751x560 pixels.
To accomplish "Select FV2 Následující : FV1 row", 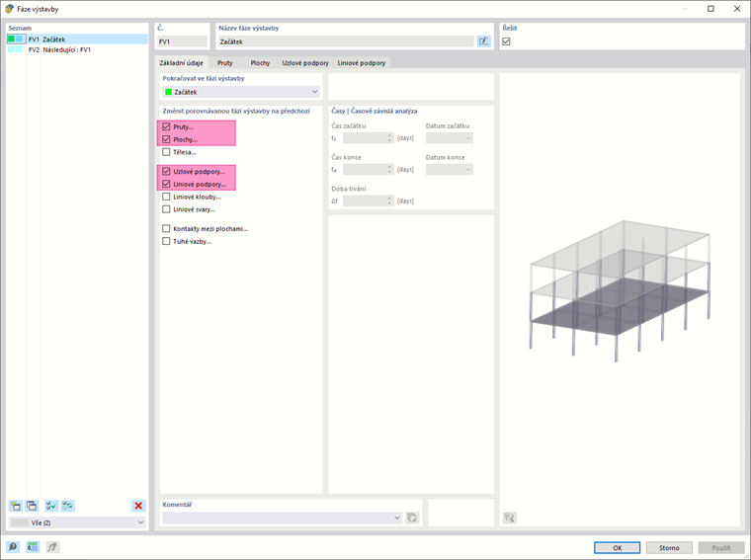I will (78, 49).
